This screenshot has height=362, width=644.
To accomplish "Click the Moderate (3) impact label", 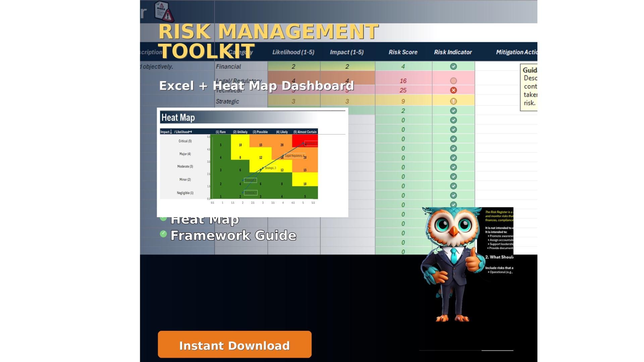I will (x=185, y=167).
